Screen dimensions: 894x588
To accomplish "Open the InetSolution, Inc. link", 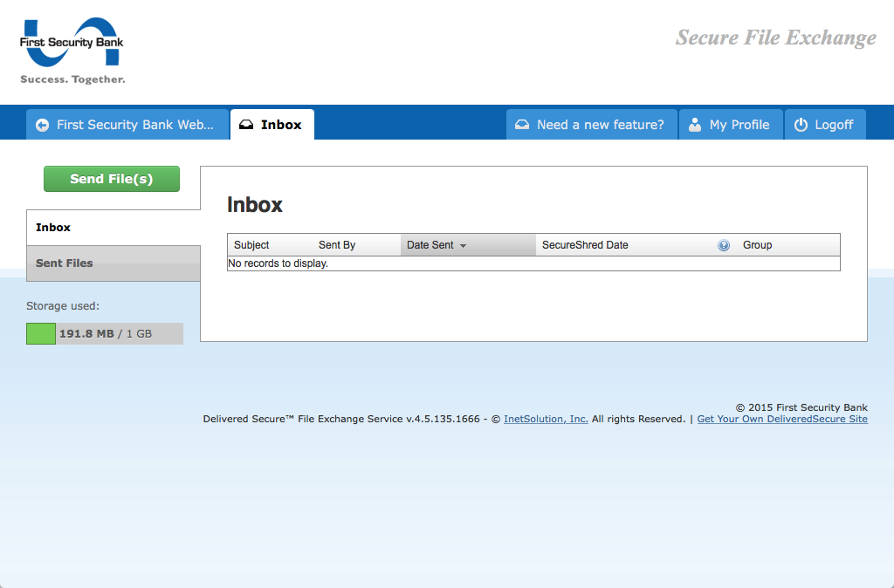I will pyautogui.click(x=545, y=419).
